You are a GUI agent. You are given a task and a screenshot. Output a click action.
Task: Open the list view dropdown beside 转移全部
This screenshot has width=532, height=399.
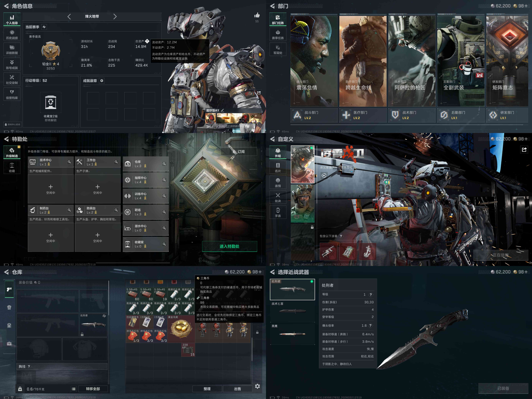[74, 389]
